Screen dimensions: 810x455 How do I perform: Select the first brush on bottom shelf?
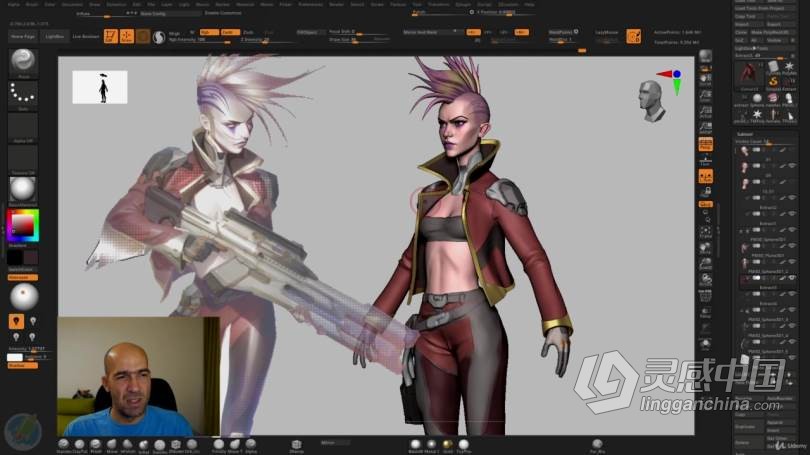(x=64, y=444)
